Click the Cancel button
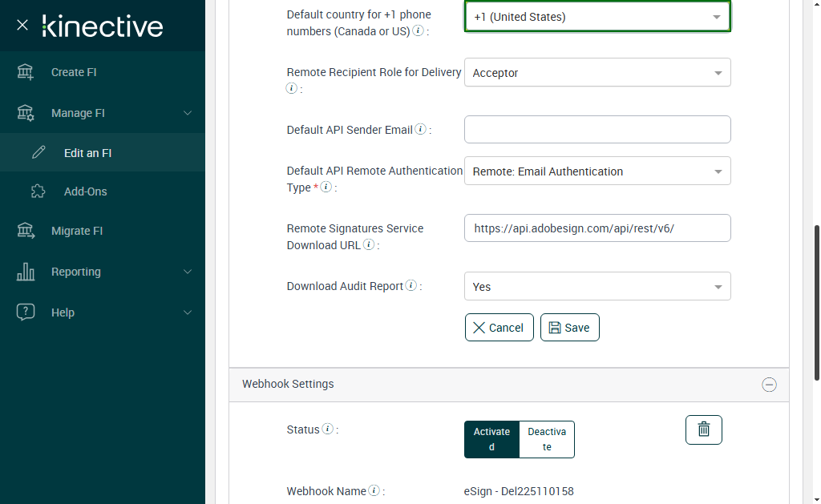 [499, 327]
